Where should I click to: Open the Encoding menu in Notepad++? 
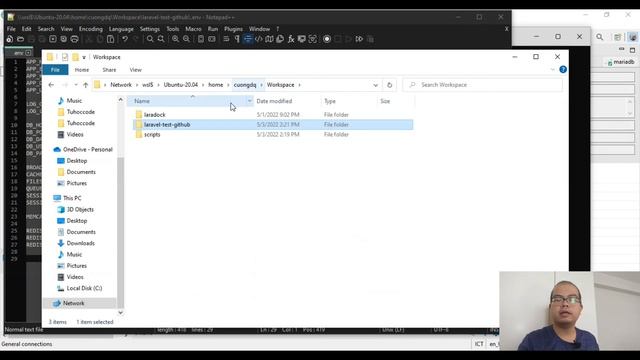[91, 29]
